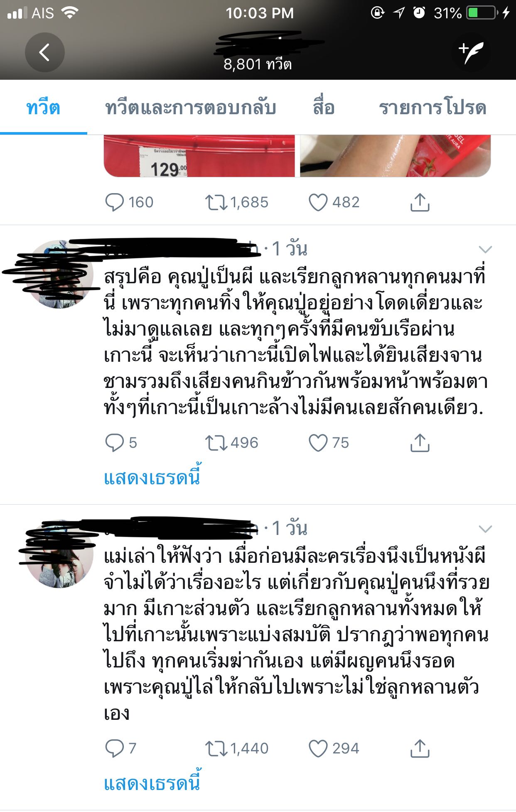This screenshot has width=516, height=812.
Task: View the red price tag 129 photo
Action: 199,156
